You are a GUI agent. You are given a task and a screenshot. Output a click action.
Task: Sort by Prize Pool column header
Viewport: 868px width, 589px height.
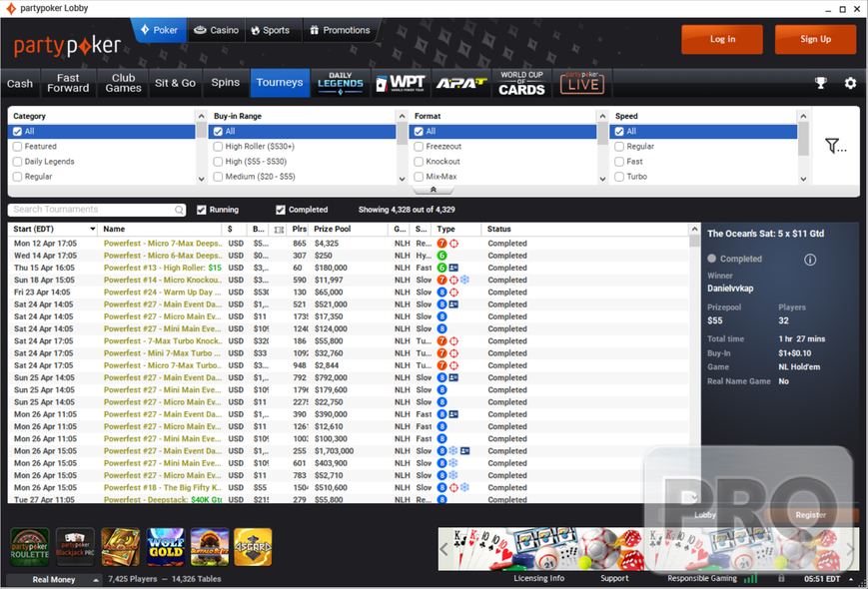(349, 229)
